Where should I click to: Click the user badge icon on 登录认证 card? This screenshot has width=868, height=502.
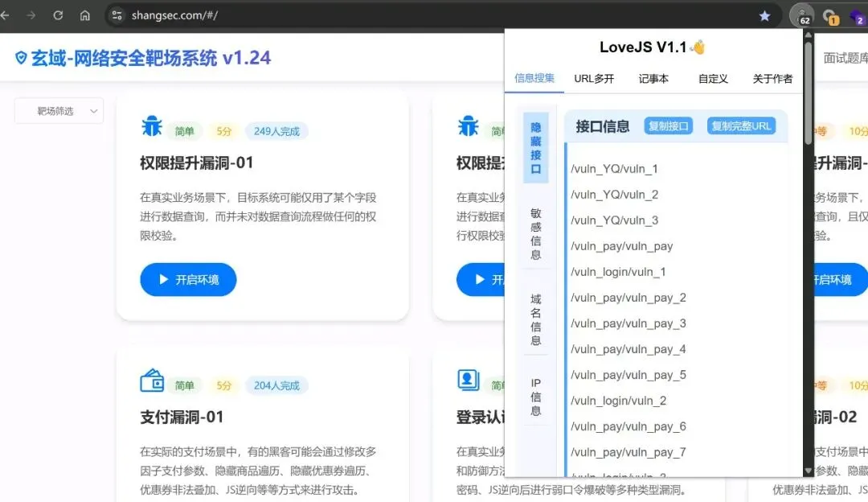coord(468,380)
